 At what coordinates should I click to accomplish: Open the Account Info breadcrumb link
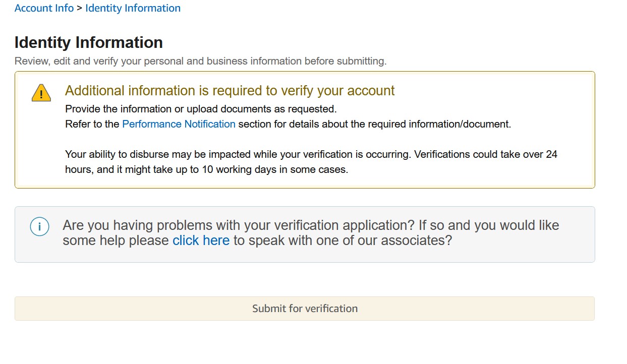point(44,8)
